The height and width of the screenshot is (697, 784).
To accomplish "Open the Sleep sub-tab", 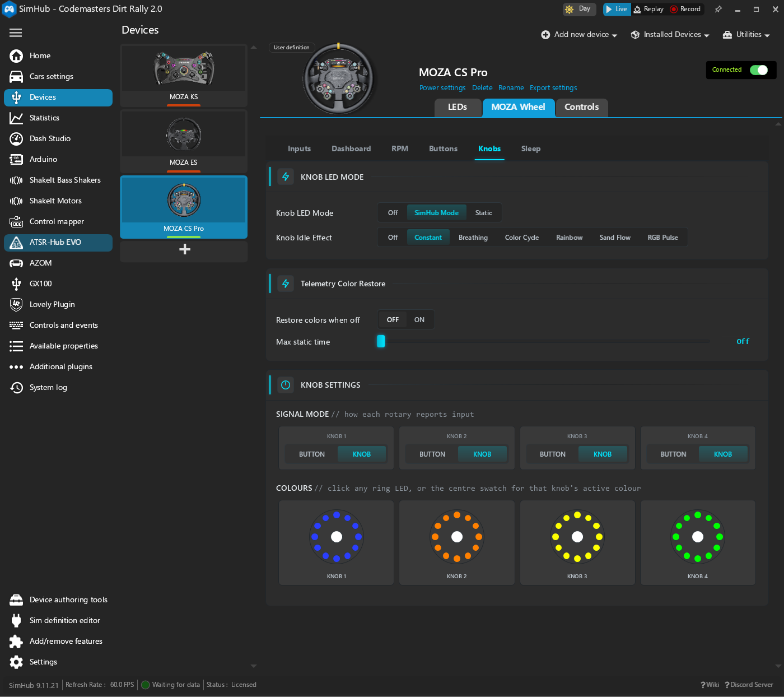I will point(531,148).
